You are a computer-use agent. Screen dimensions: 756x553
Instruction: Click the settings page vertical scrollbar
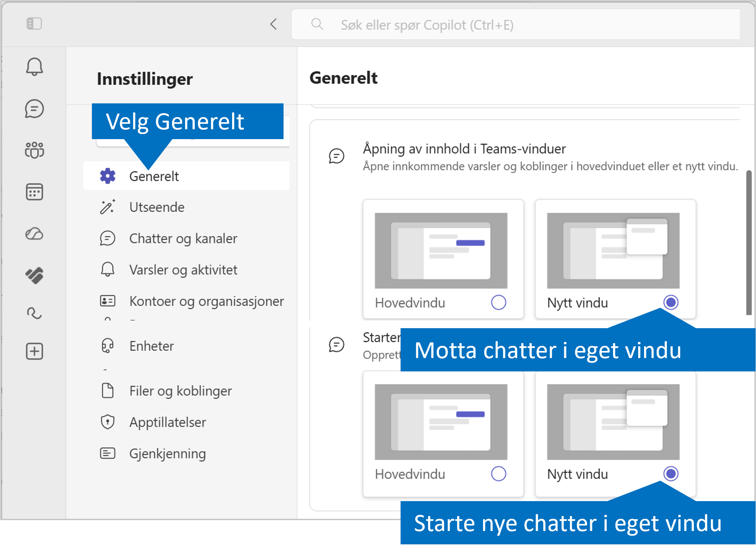tap(749, 243)
